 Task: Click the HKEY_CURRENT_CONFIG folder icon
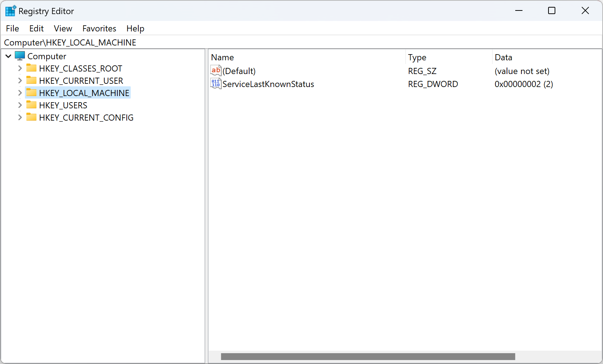(x=32, y=117)
